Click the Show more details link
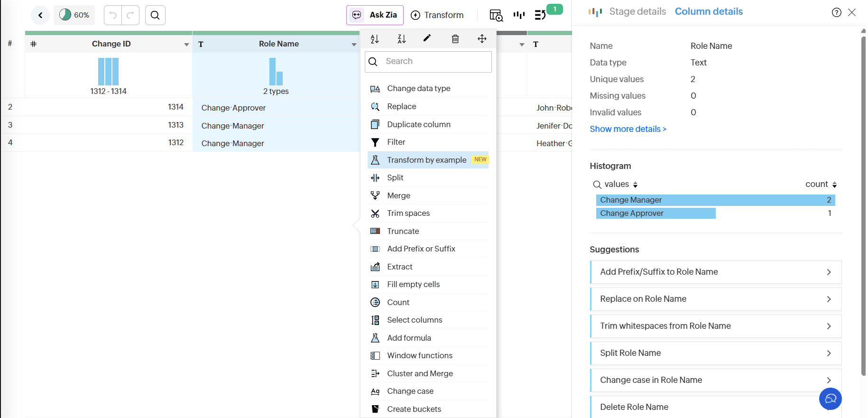Viewport: 868px width, 418px height. tap(628, 129)
